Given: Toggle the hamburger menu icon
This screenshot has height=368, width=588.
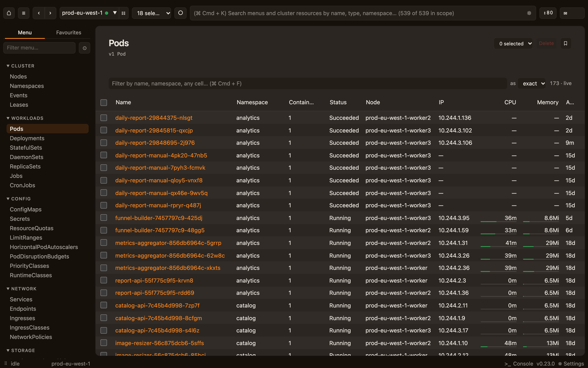Looking at the screenshot, I should [x=23, y=13].
